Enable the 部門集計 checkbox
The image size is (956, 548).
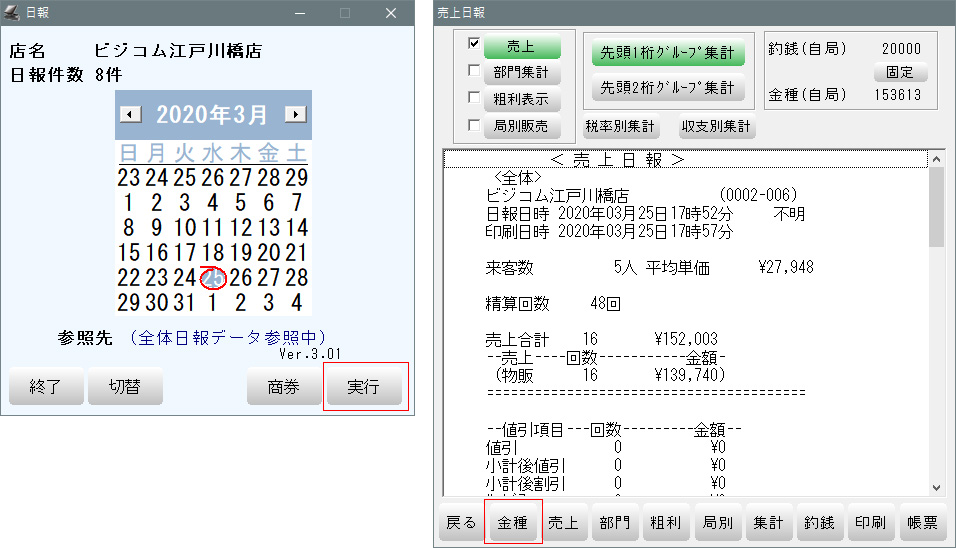pos(474,72)
